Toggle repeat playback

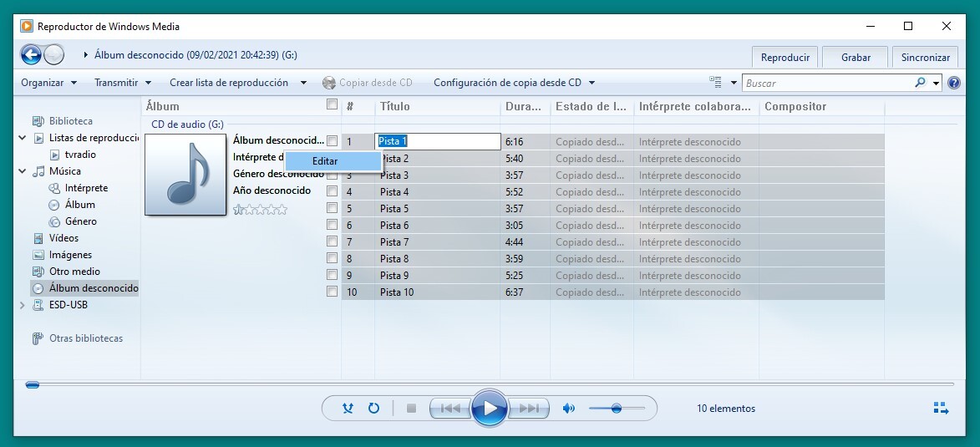tap(373, 409)
